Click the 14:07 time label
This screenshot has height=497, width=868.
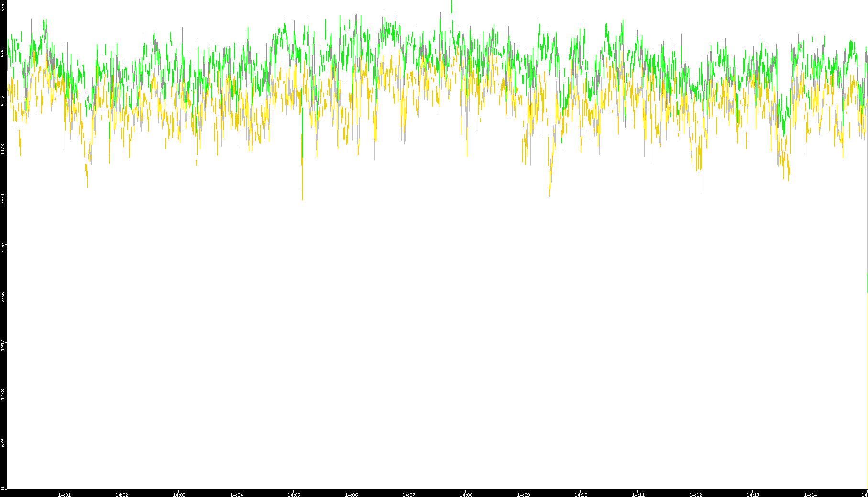click(408, 495)
